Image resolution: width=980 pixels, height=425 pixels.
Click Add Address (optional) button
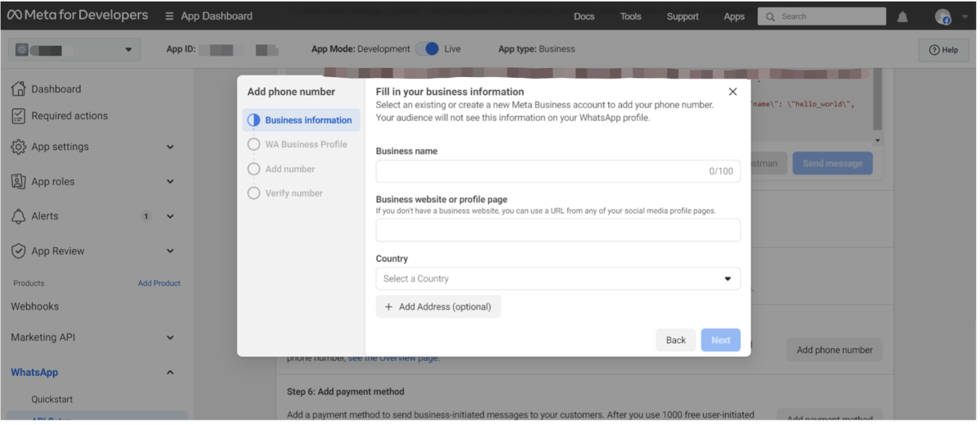click(x=438, y=307)
